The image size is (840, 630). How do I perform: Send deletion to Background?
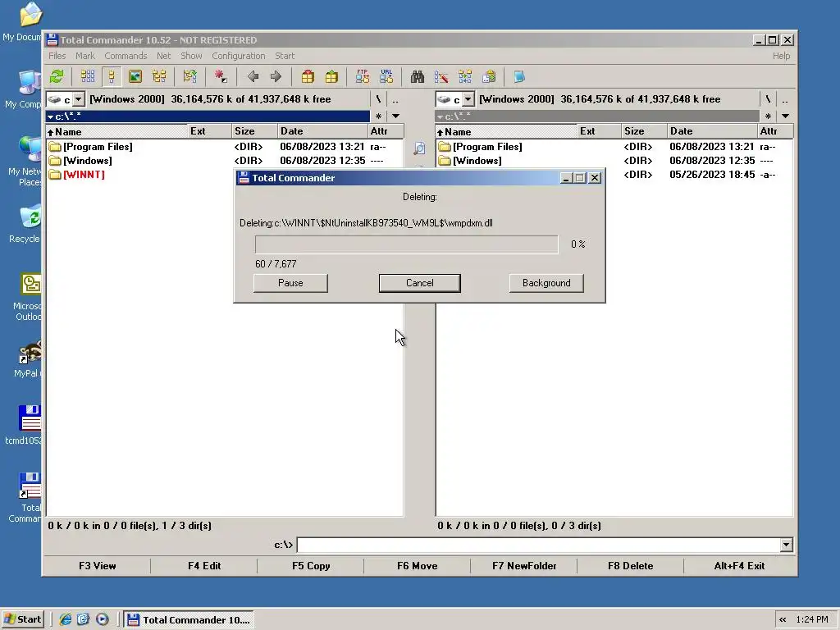point(546,283)
